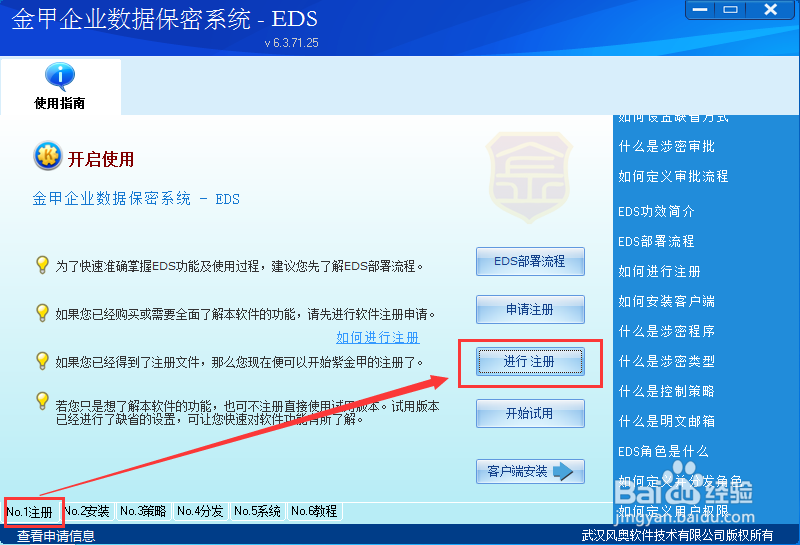Select the No.5系统 tab
The width and height of the screenshot is (800, 545).
257,511
